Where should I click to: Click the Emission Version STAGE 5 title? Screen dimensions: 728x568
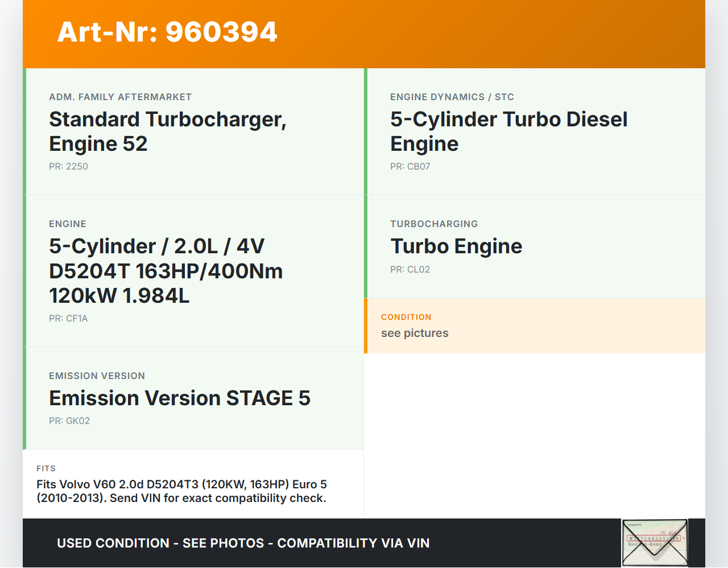point(179,398)
